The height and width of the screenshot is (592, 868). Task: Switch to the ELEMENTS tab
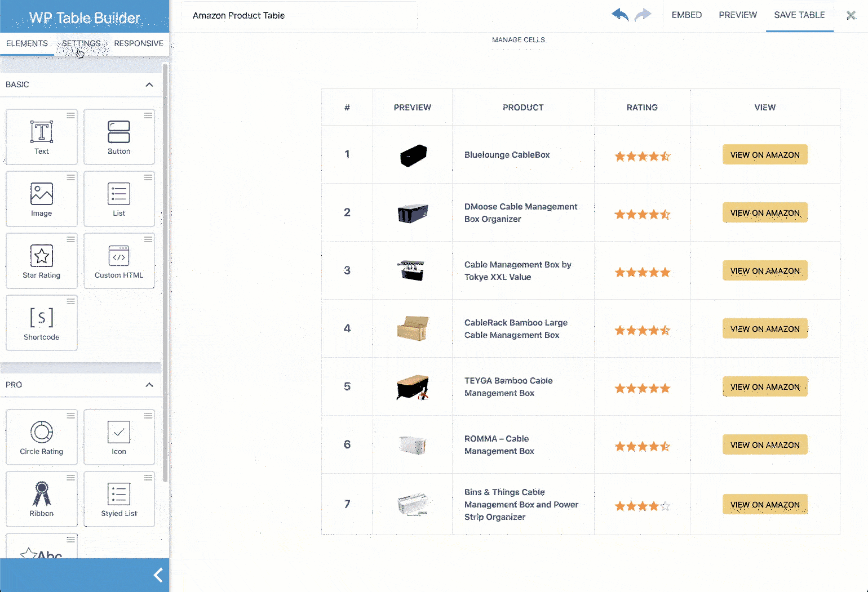(27, 43)
